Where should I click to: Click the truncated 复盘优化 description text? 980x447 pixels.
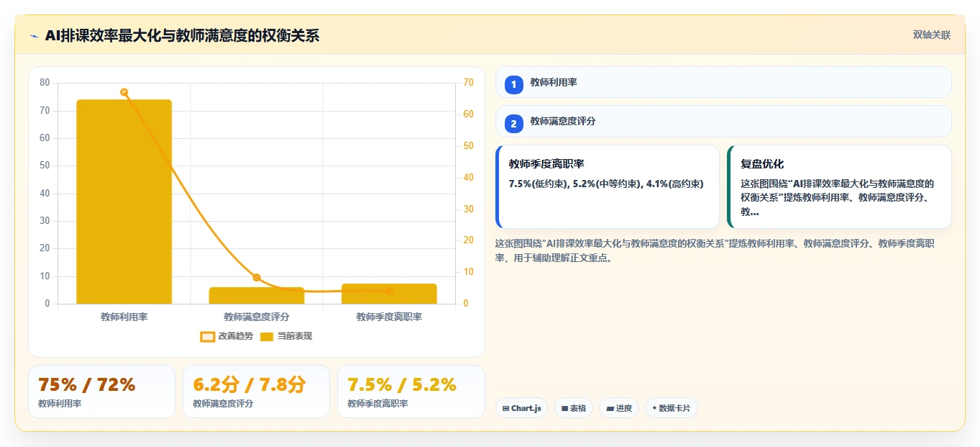[837, 198]
